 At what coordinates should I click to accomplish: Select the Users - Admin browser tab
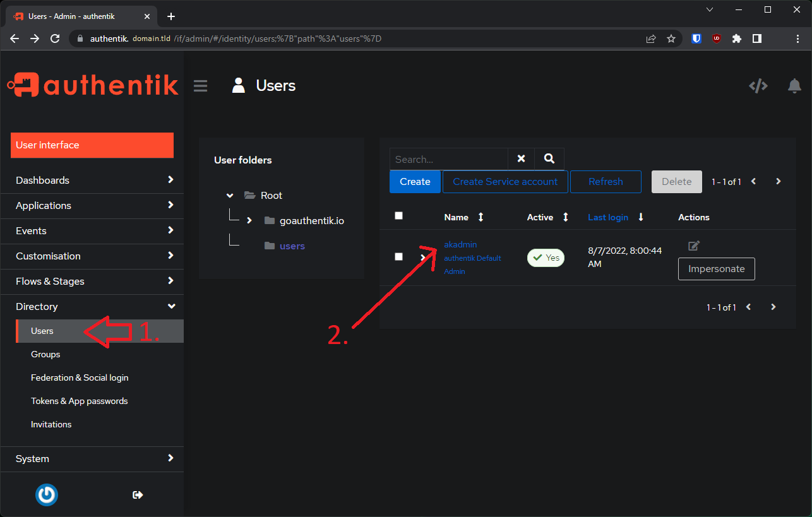[x=82, y=16]
